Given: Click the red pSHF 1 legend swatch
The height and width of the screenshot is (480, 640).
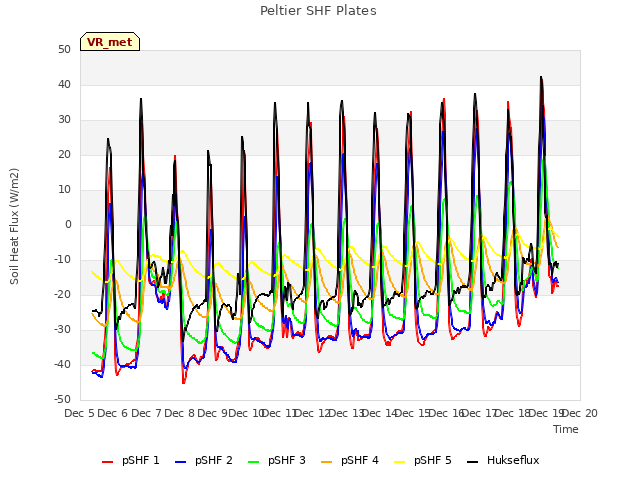Looking at the screenshot, I should click(107, 462).
